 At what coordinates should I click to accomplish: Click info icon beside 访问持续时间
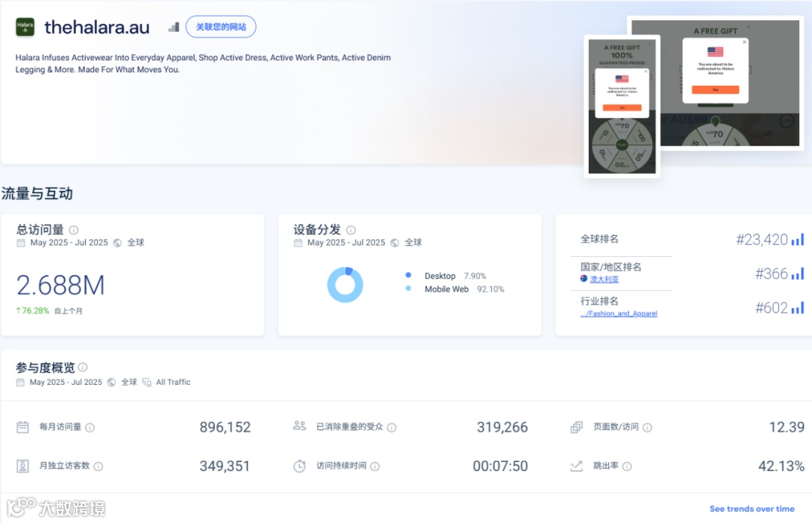(375, 467)
